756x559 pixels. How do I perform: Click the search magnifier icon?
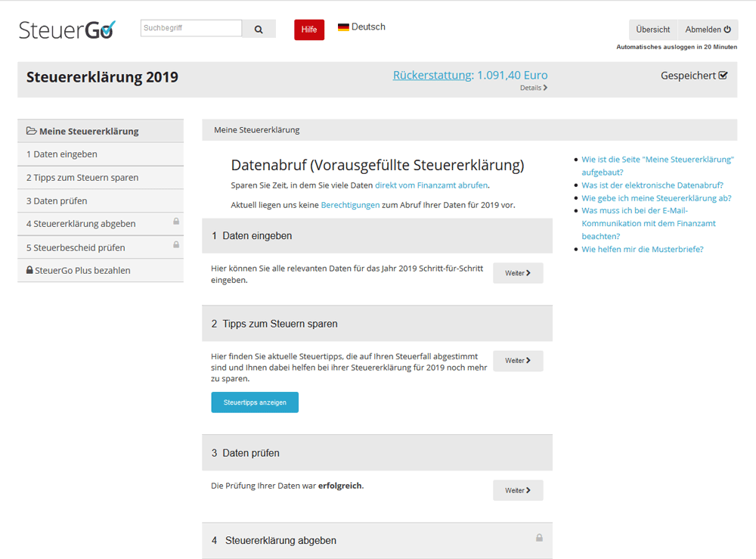tap(259, 28)
